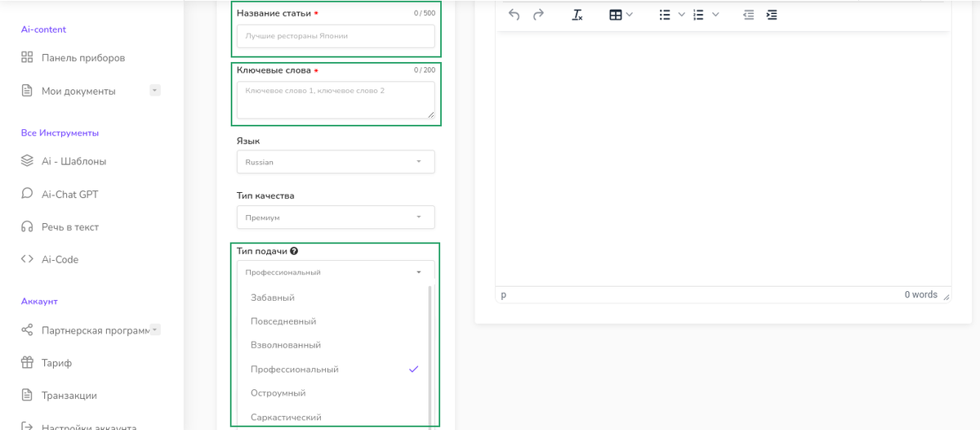Click the redo arrow in editor toolbar
The height and width of the screenshot is (430, 980).
[538, 15]
